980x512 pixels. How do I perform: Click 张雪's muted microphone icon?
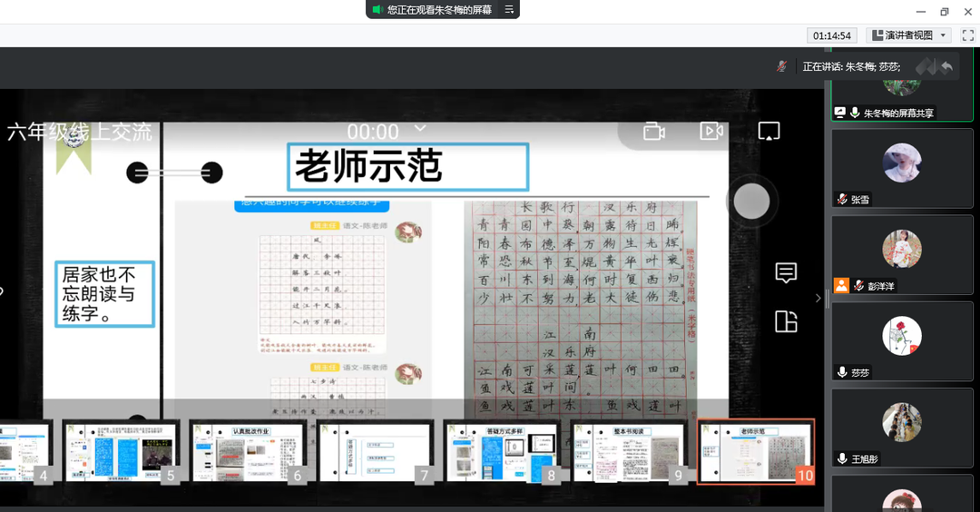(x=842, y=200)
